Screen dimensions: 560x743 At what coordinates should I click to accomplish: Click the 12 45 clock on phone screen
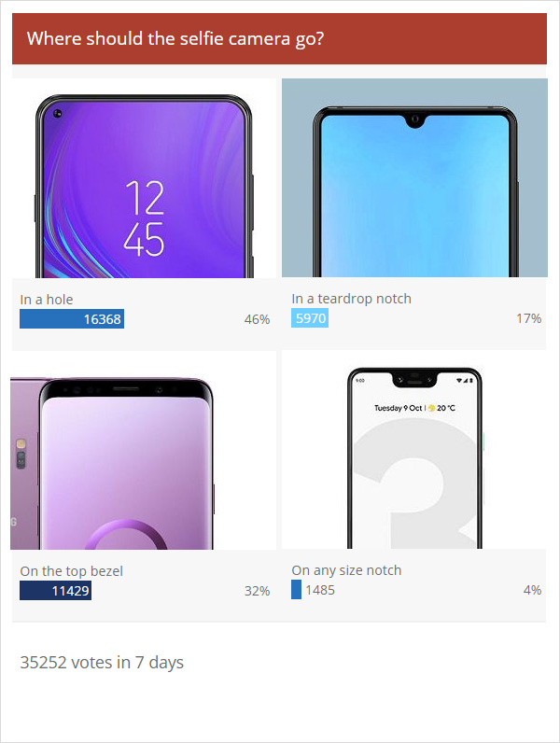click(145, 218)
